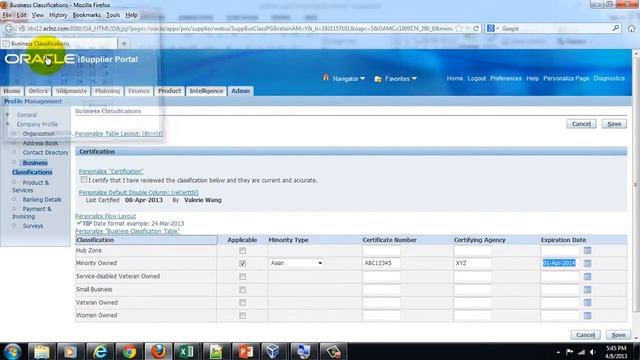Click the search magnifier in Google box

click(616, 28)
